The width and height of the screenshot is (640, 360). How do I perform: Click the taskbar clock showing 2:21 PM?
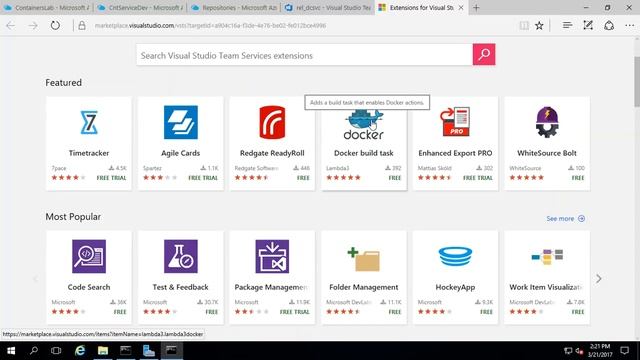(600, 351)
